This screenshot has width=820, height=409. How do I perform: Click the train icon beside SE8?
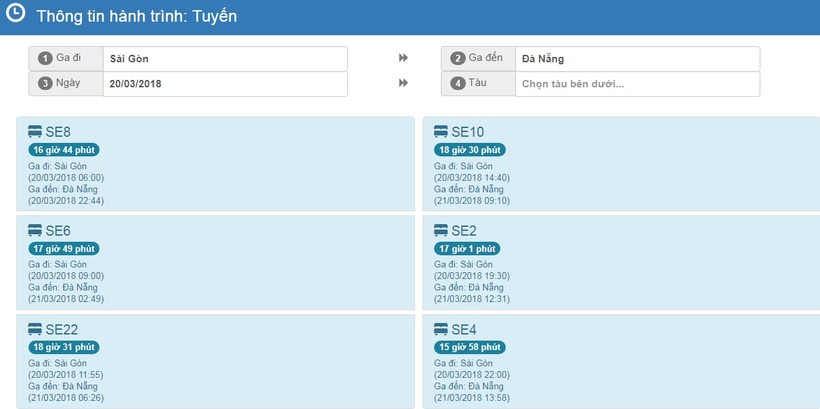point(35,132)
